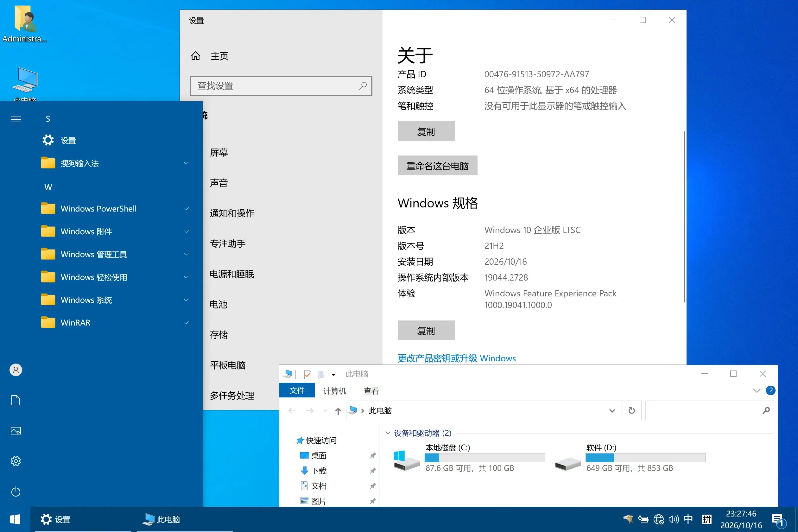The height and width of the screenshot is (532, 798).
Task: Collapse the 设备和驱动器 group
Action: point(388,433)
